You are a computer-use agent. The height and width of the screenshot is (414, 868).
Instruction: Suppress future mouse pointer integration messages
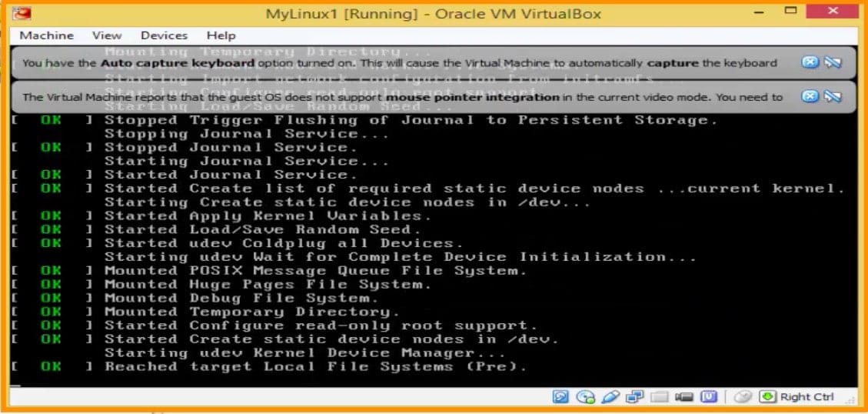pyautogui.click(x=833, y=96)
